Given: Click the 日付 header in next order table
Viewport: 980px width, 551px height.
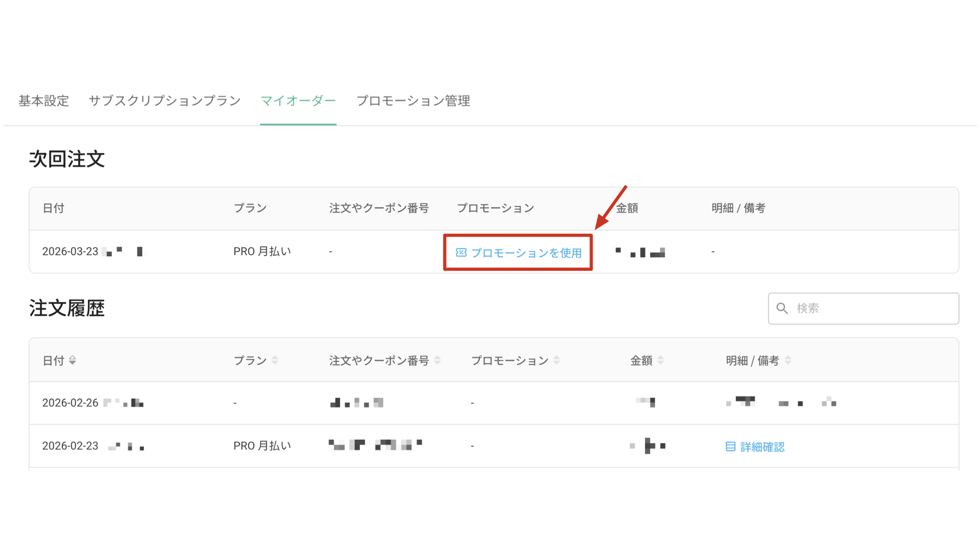Looking at the screenshot, I should [x=54, y=208].
